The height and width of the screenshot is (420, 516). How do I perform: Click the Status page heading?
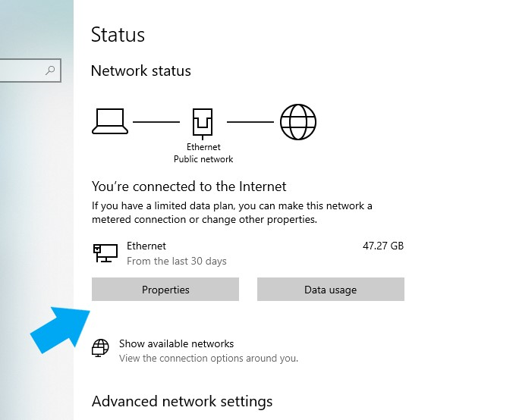click(118, 35)
